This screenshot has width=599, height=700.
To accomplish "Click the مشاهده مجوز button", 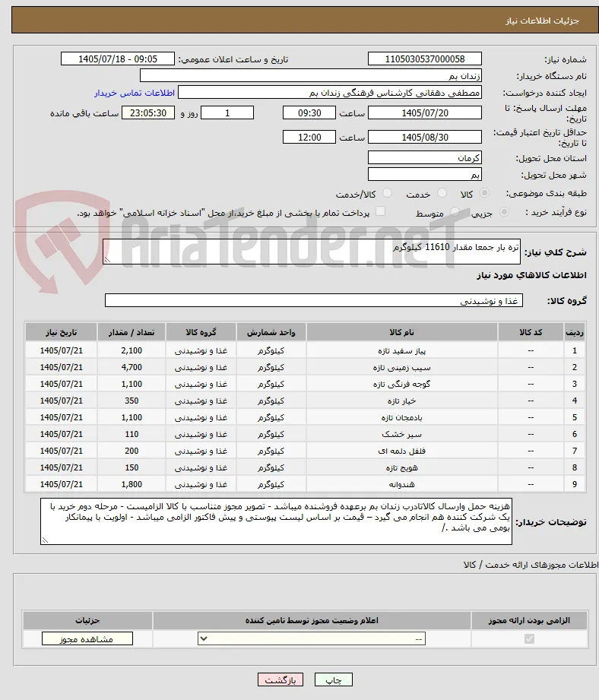I will click(x=87, y=639).
